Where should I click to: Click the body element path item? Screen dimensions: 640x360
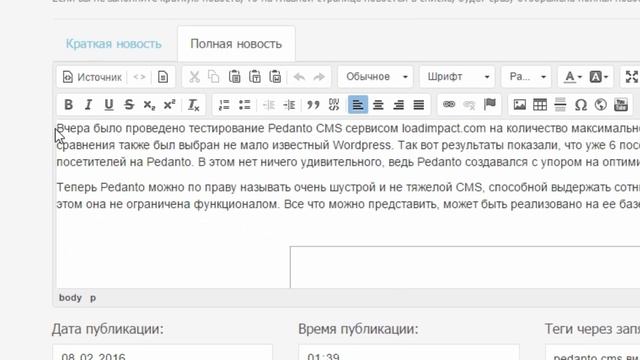tap(70, 298)
